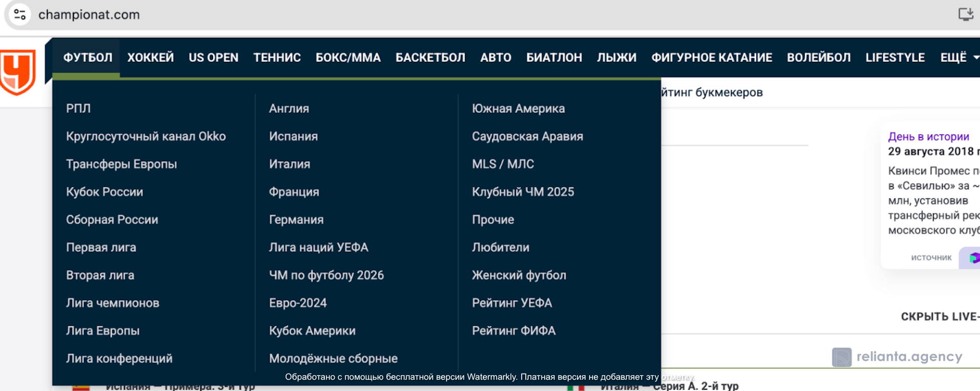Open Рейтинг УЕФА menu item
Screen dimensions: 980x391
tap(511, 303)
